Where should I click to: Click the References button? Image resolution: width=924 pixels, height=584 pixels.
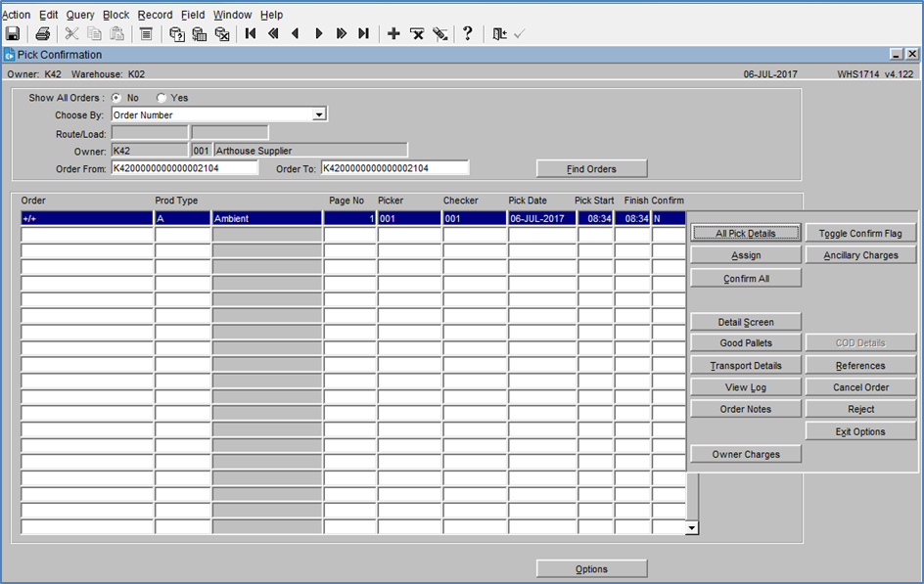[860, 366]
